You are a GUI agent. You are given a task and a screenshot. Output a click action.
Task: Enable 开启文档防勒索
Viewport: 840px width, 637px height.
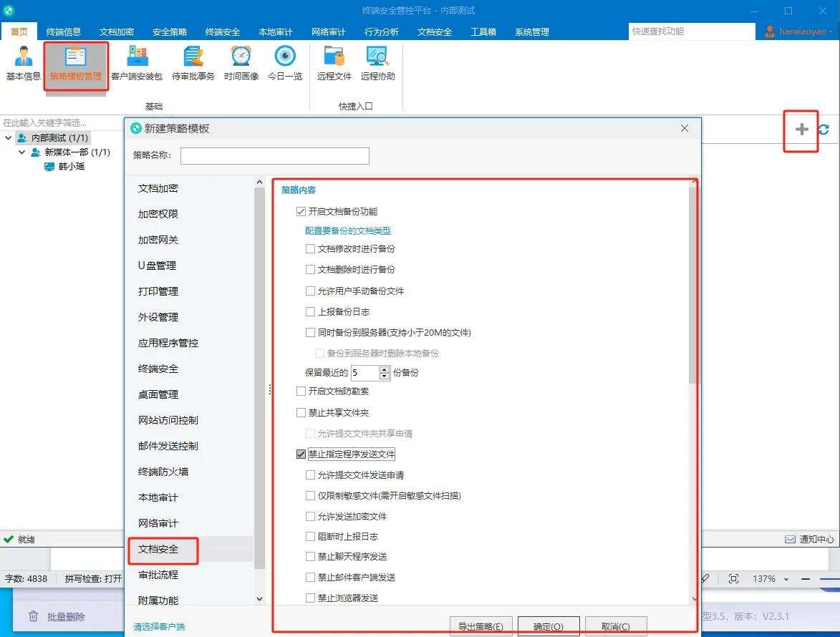point(301,392)
